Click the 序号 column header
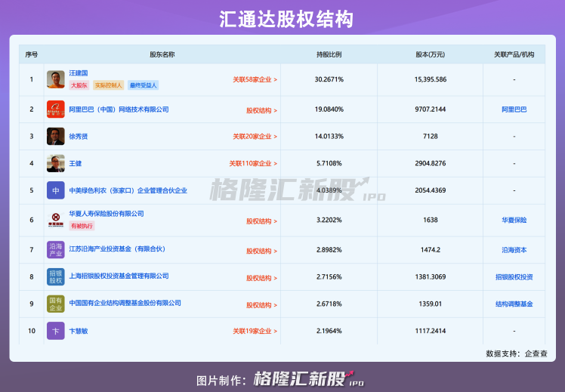Image resolution: width=565 pixels, height=392 pixels. [x=32, y=54]
